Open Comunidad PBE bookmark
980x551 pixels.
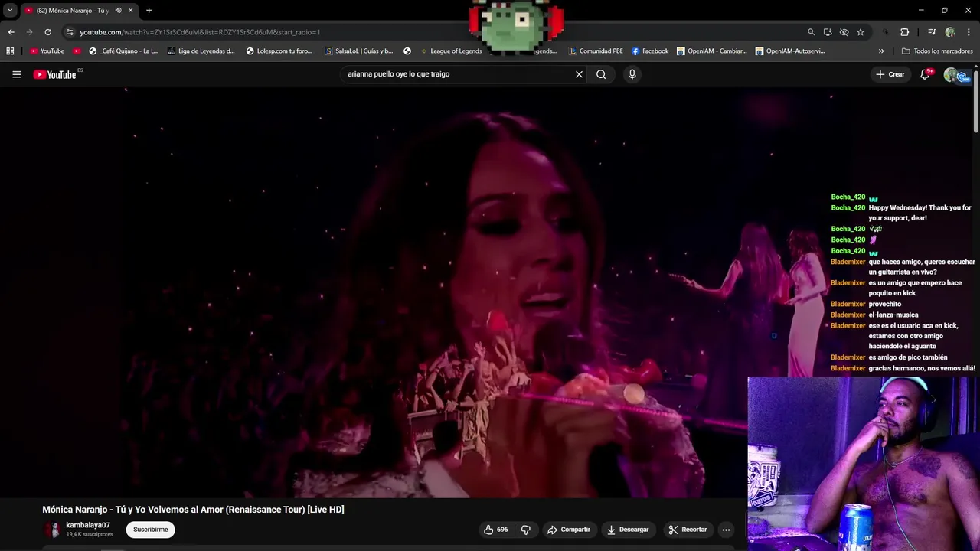596,51
